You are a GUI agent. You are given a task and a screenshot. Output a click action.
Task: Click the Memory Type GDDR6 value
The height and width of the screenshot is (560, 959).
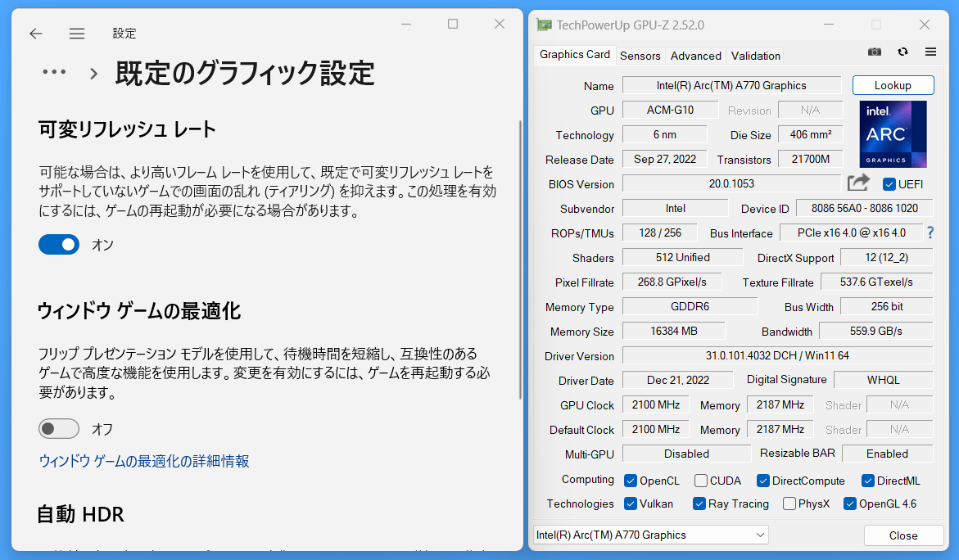pos(690,306)
